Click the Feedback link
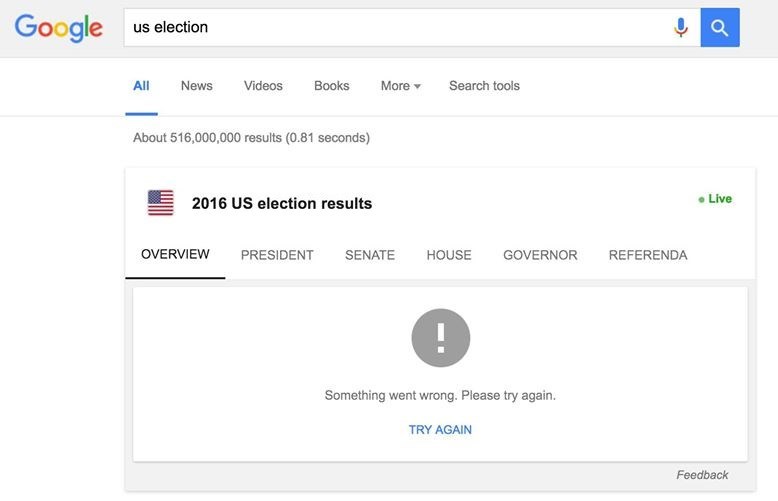This screenshot has width=778, height=501. click(x=702, y=475)
